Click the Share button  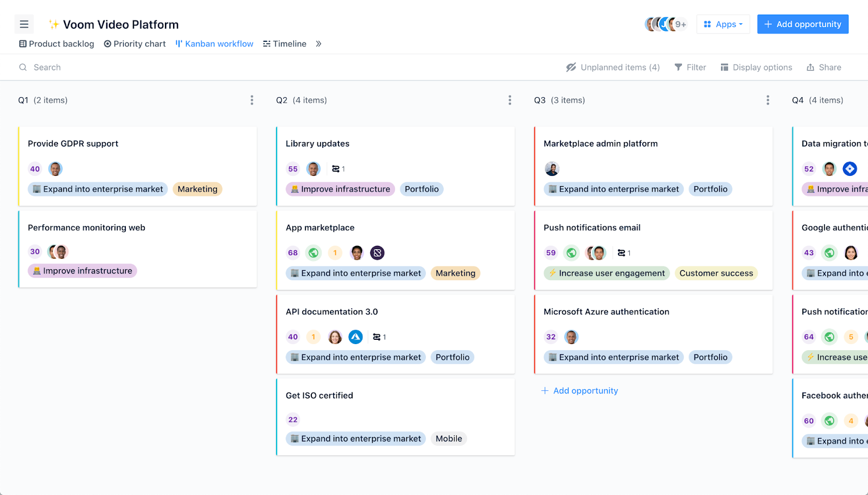click(824, 67)
